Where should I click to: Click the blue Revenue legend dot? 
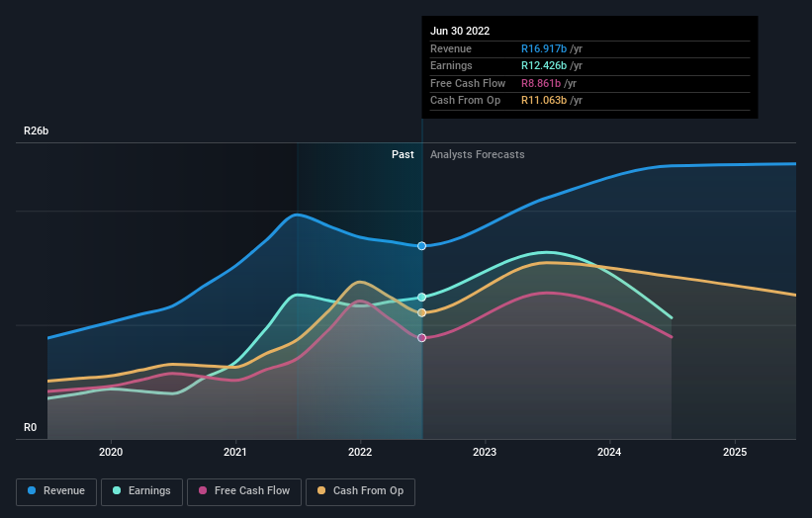32,490
